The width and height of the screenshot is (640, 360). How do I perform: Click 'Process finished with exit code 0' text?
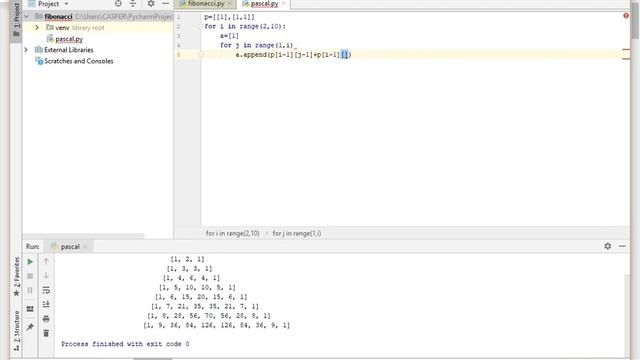coord(125,344)
